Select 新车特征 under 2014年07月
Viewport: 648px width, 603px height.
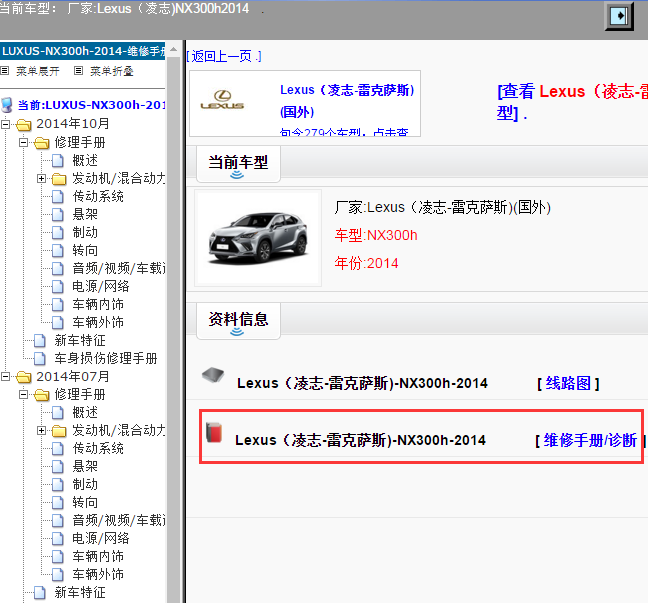click(x=80, y=593)
